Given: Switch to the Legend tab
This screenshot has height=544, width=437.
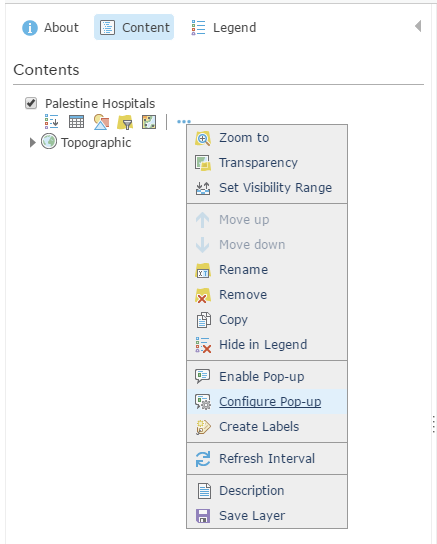Looking at the screenshot, I should (x=224, y=27).
